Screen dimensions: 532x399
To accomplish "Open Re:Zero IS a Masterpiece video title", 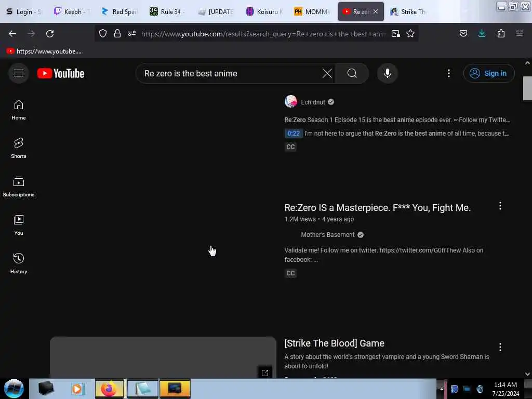I will point(377,208).
